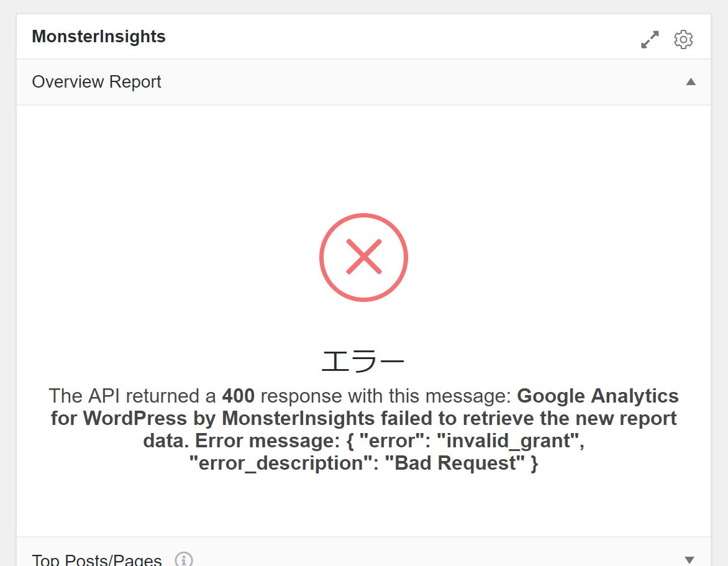Open MonsterInsights widget settings gear
The height and width of the screenshot is (566, 728).
683,40
